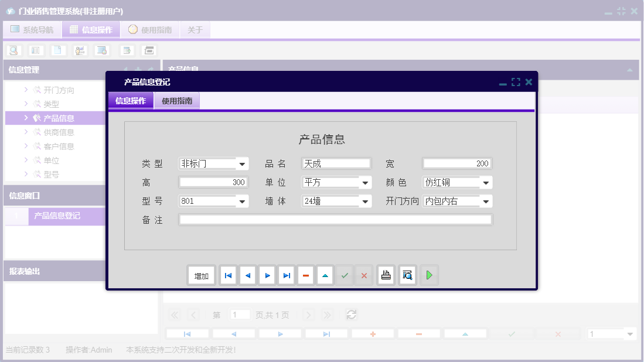Click the green run arrow icon

(x=429, y=275)
